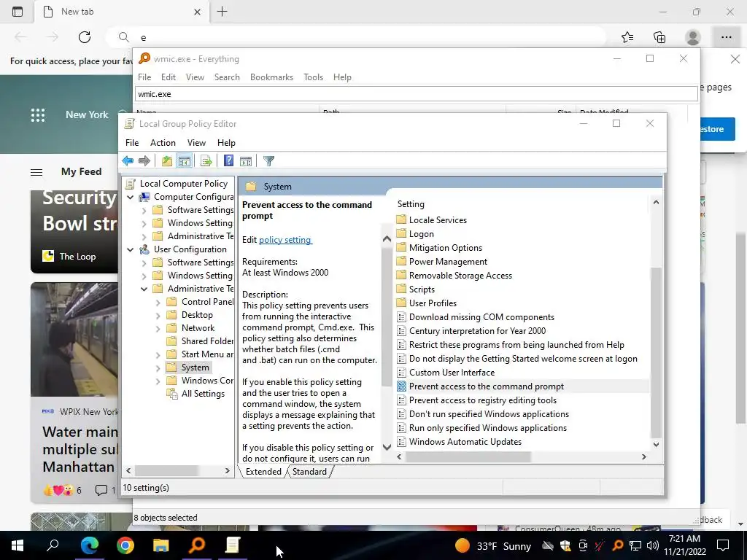747x560 pixels.
Task: Click the Filter funnel icon in toolbar
Action: tap(268, 161)
